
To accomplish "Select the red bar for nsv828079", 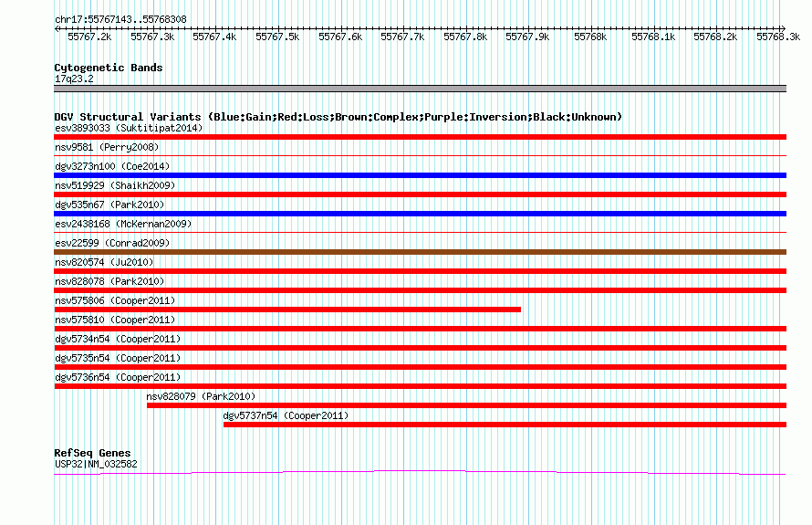I will [466, 405].
